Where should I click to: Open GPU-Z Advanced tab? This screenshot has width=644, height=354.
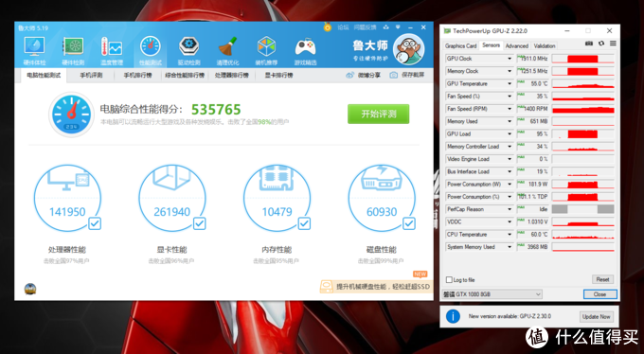[x=517, y=46]
